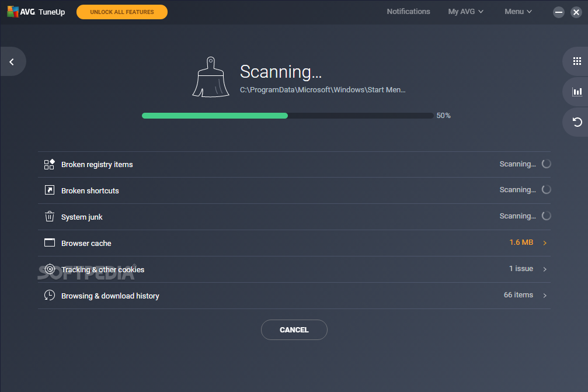Click the scanned file path text
This screenshot has width=588, height=392.
pos(323,90)
